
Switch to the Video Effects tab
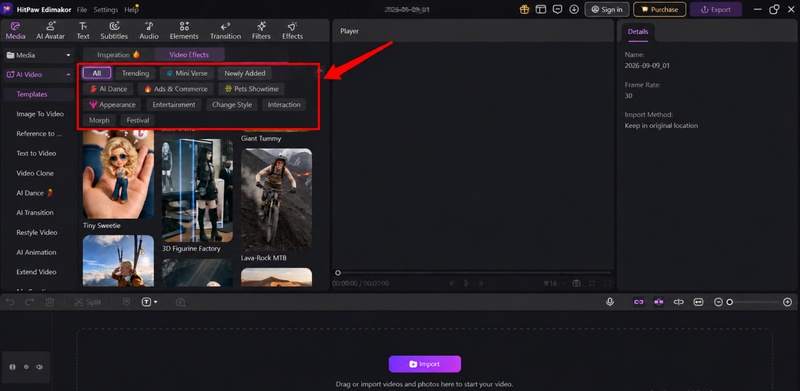click(x=189, y=55)
